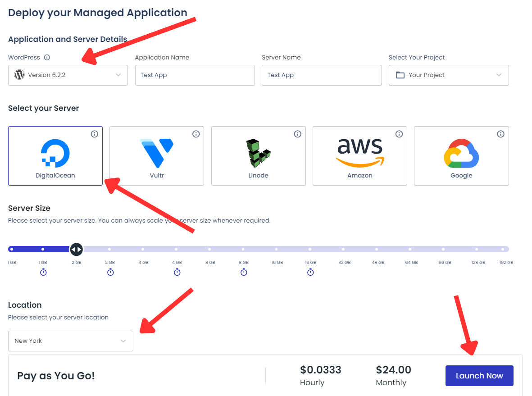Select the Google server card
The image size is (532, 396).
[461, 156]
